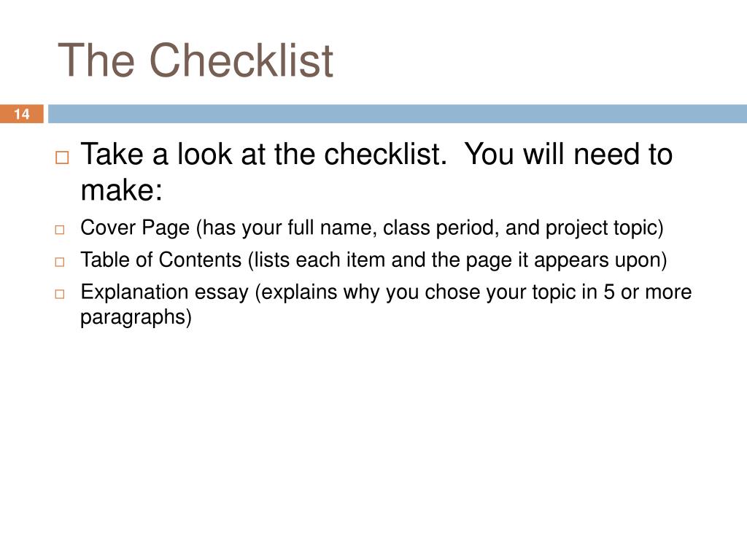This screenshot has width=747, height=560.
Task: Click 'project topic)' at end of Cover Page line
Action: pyautogui.click(x=605, y=227)
